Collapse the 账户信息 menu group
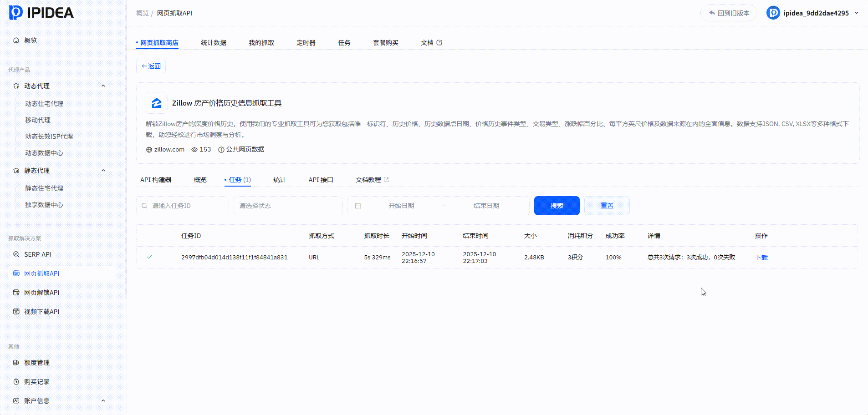 click(x=103, y=400)
